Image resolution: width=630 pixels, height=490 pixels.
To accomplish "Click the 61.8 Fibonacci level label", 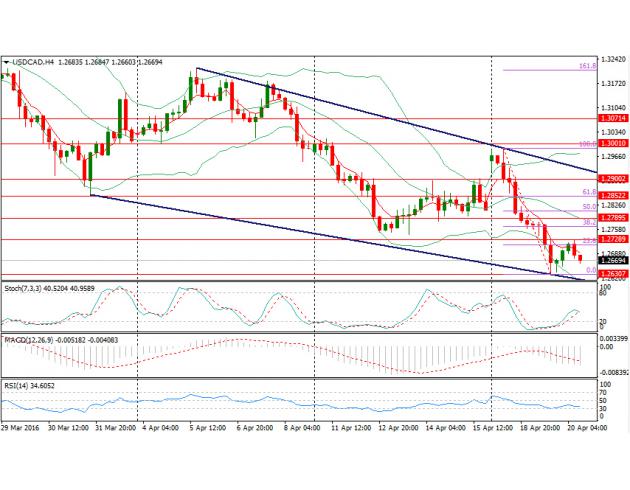I will [x=589, y=191].
